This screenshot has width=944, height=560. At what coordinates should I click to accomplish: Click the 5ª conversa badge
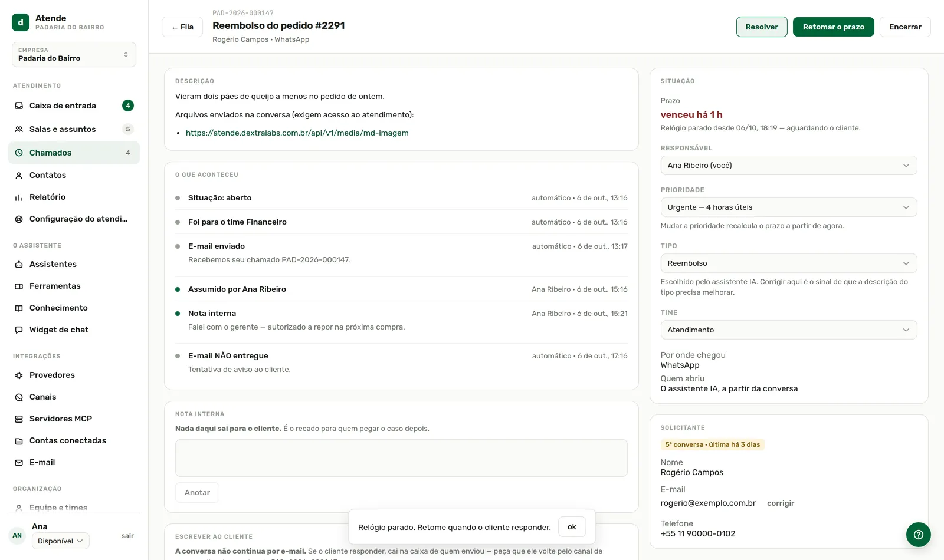pos(712,444)
